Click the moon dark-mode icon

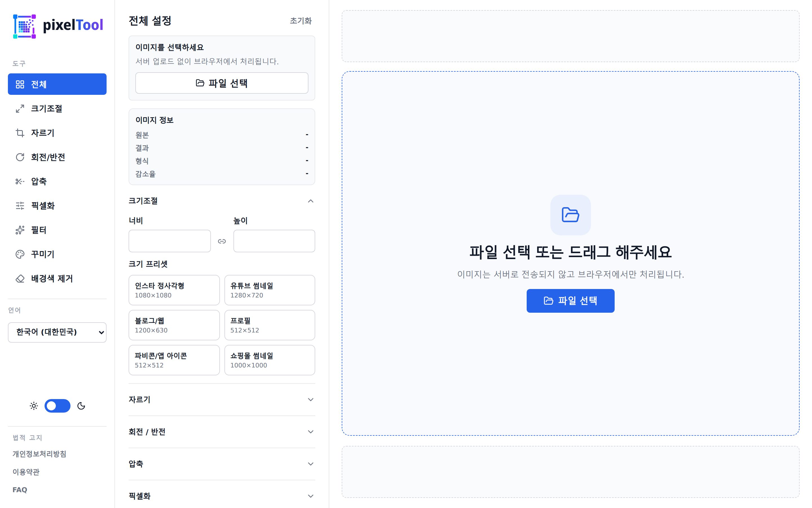click(x=81, y=406)
